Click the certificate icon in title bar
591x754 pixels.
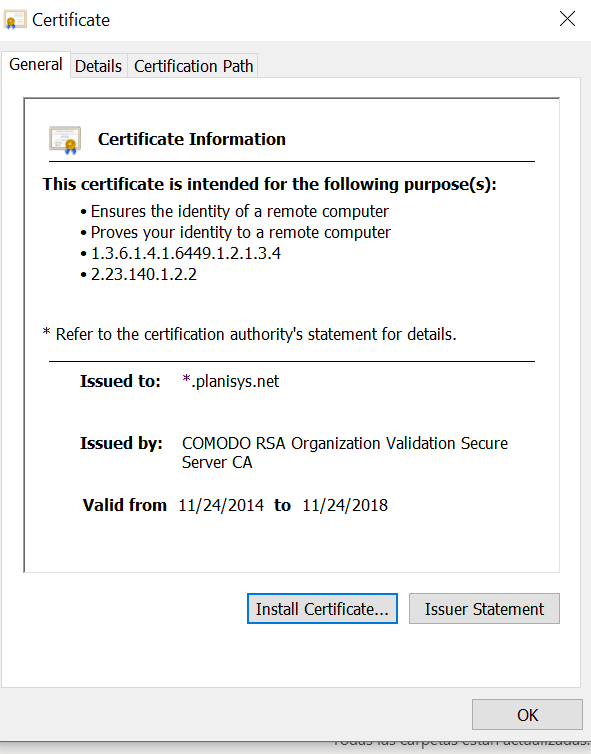coord(14,20)
